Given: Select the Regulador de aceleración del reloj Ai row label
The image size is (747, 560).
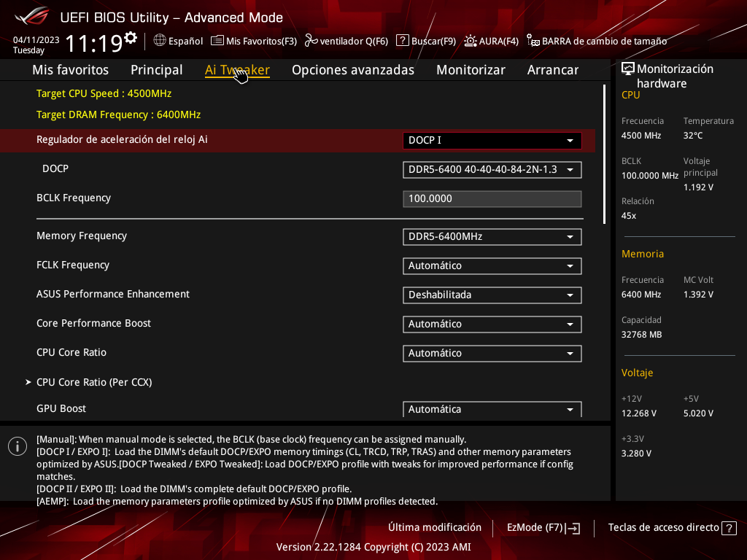Looking at the screenshot, I should click(x=122, y=139).
